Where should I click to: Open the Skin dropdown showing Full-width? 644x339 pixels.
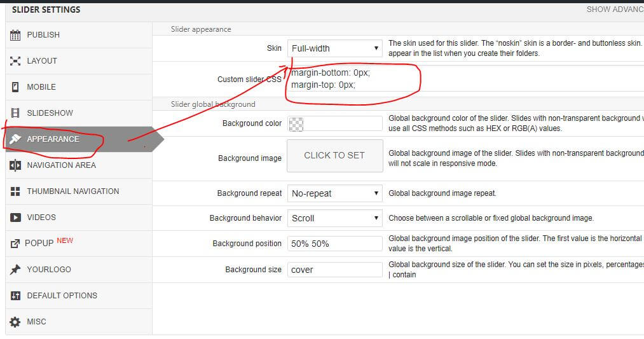334,48
